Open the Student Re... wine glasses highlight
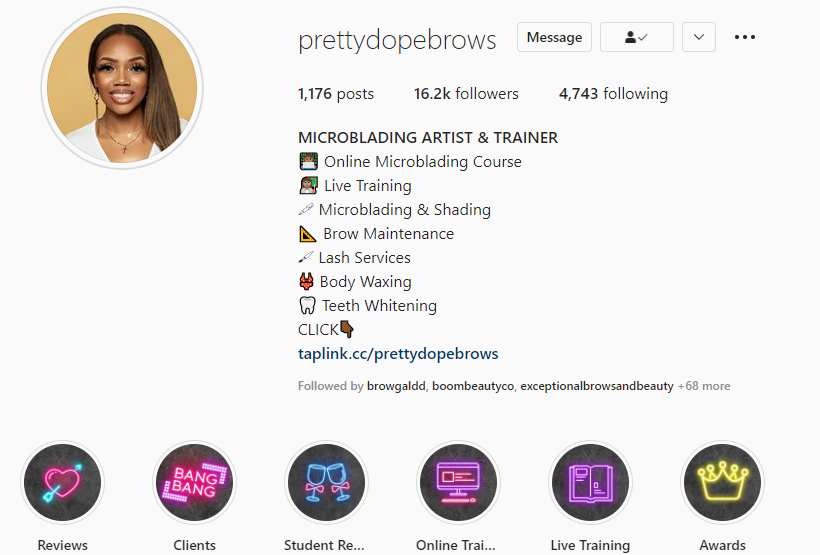Screen dimensions: 820x555 tap(326, 482)
